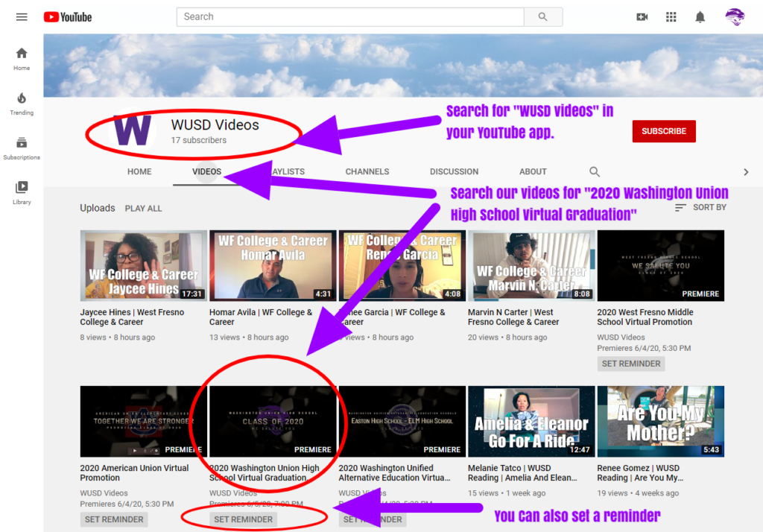Click title Jaycee Hines | West Fresno College & Career

click(x=133, y=317)
